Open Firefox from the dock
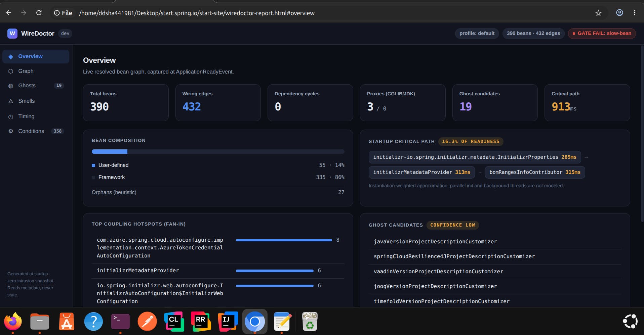Screen dimensions: 644x335 click(x=13, y=322)
